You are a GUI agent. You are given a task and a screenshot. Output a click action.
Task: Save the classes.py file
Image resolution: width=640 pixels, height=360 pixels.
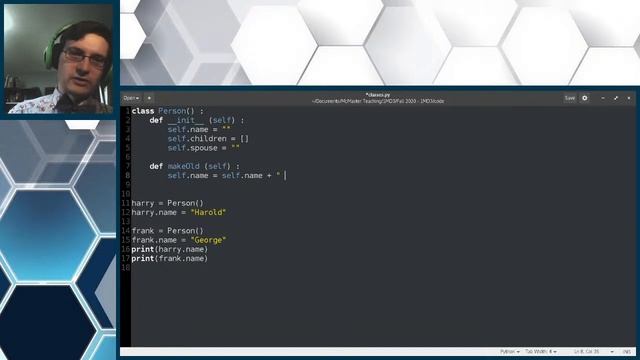pyautogui.click(x=570, y=98)
